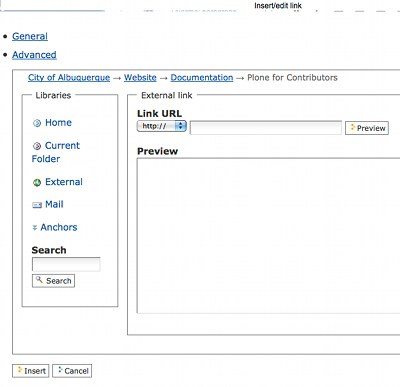Select the Home library link

(58, 122)
